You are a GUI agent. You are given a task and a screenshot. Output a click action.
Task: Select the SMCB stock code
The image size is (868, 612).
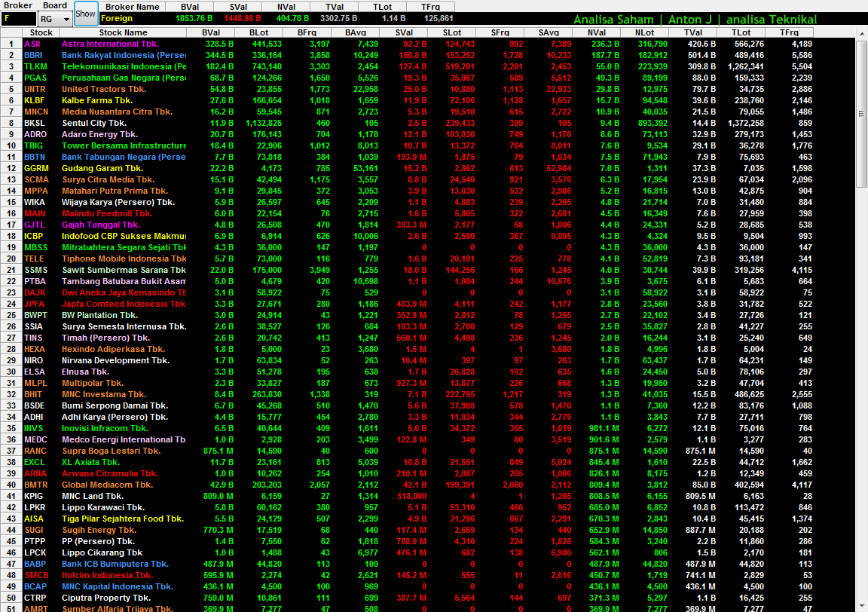tap(36, 576)
